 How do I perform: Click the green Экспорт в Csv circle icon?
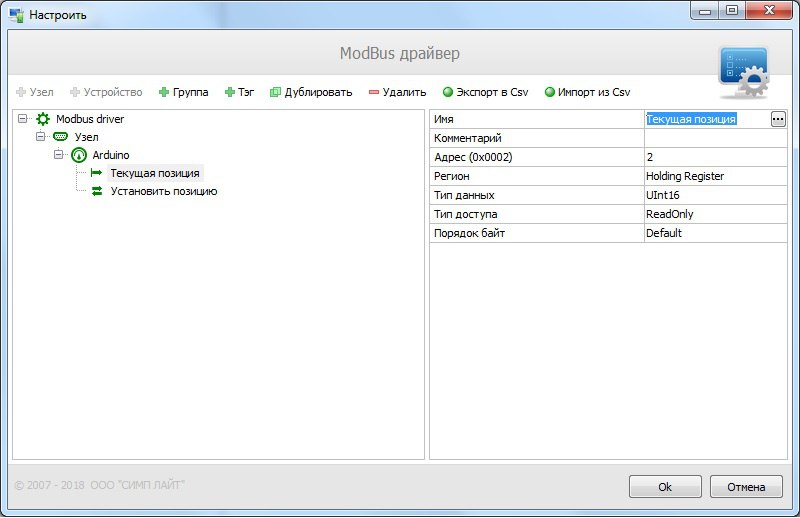(x=447, y=92)
